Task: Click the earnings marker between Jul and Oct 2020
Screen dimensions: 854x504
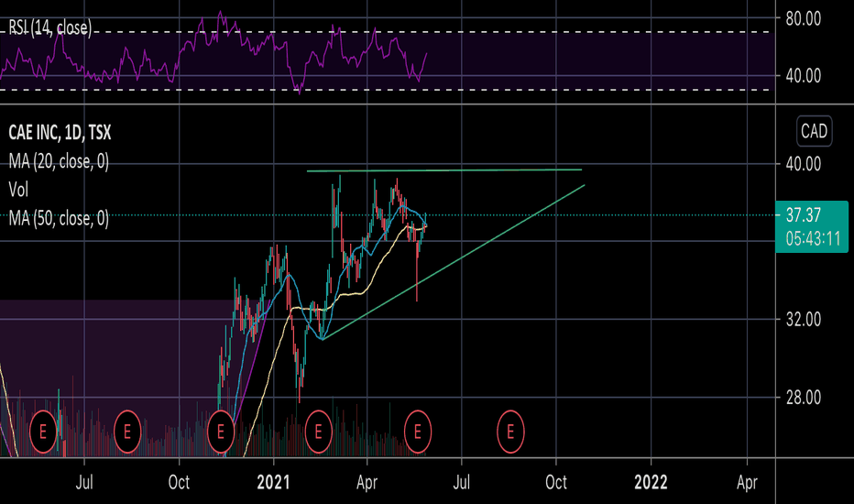Action: (126, 433)
